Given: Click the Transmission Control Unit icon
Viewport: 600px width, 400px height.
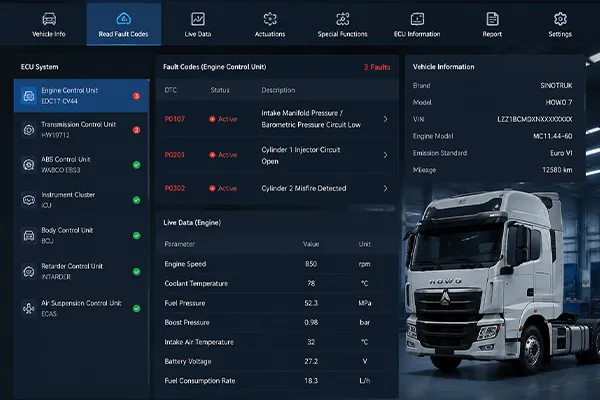Looking at the screenshot, I should point(29,130).
